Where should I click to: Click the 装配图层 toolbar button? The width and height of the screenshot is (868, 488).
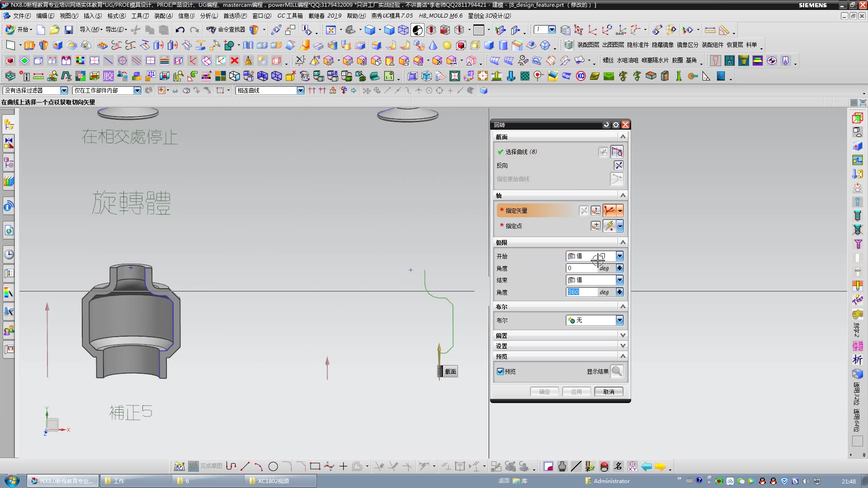click(x=588, y=45)
